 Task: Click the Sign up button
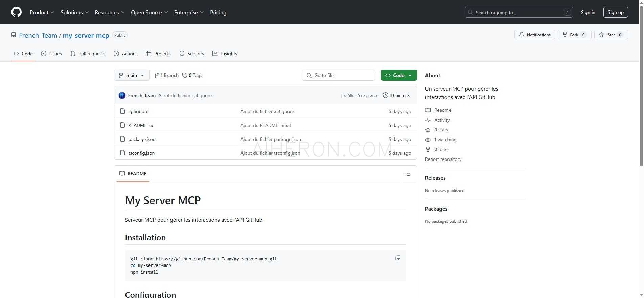(x=616, y=12)
